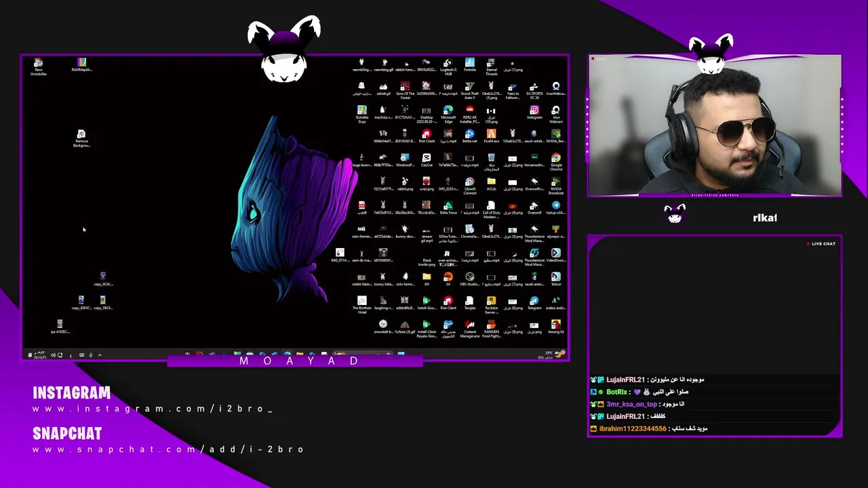The height and width of the screenshot is (488, 868).
Task: Select the FiveM.exe desktop icon
Action: coord(491,136)
